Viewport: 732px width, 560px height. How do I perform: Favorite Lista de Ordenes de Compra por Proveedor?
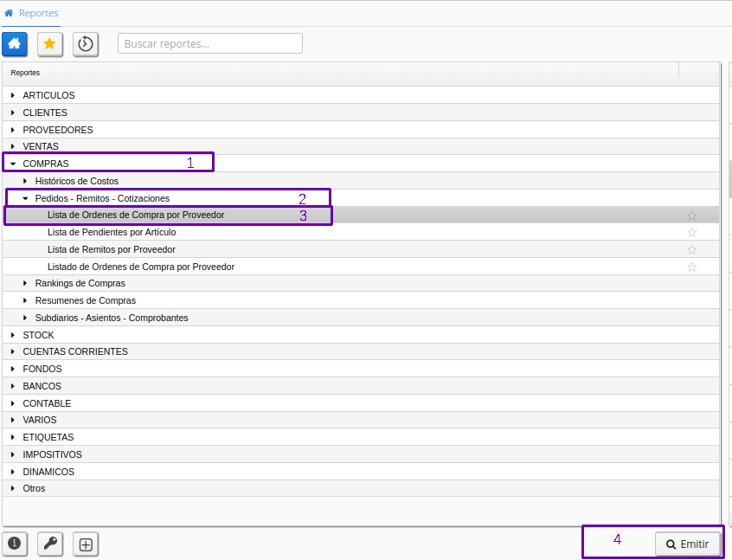pyautogui.click(x=692, y=216)
